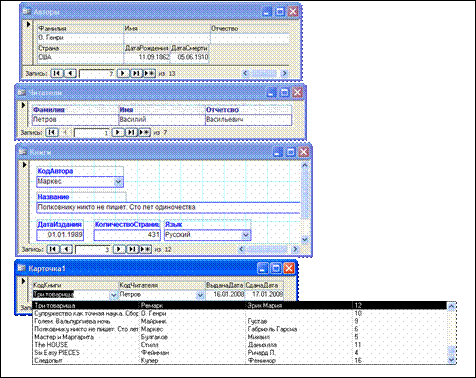Click record number box in Читатели
476x378 pixels.
[x=92, y=133]
